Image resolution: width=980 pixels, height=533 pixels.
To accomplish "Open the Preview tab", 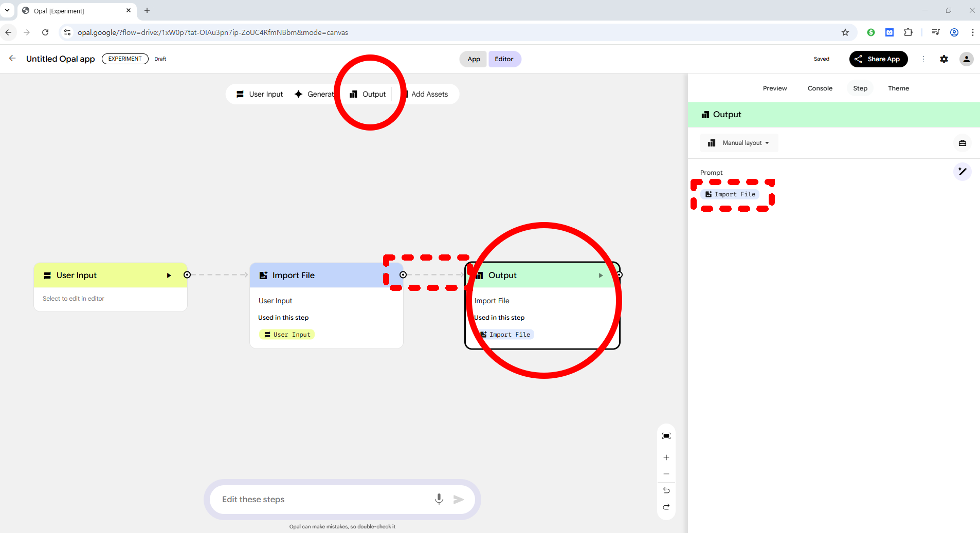I will 775,88.
